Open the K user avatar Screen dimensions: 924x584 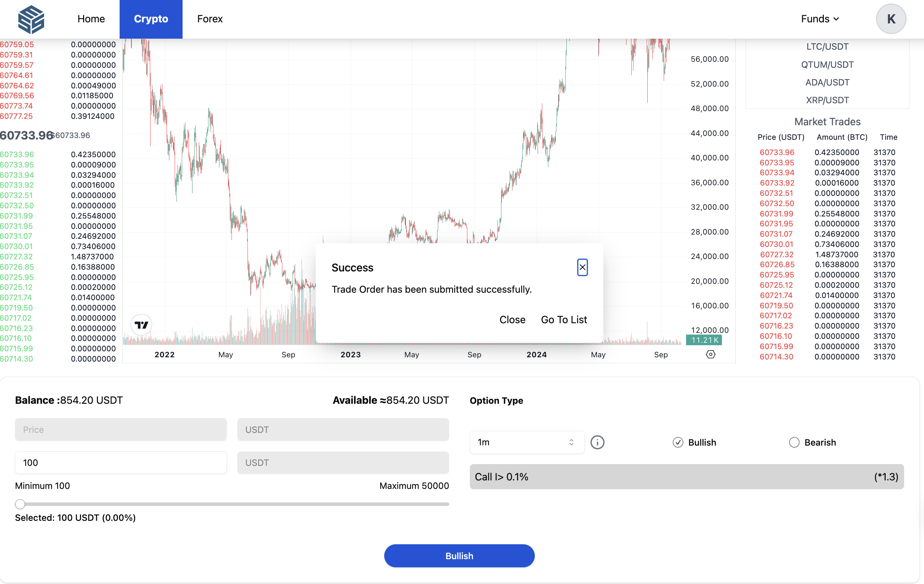click(x=891, y=19)
